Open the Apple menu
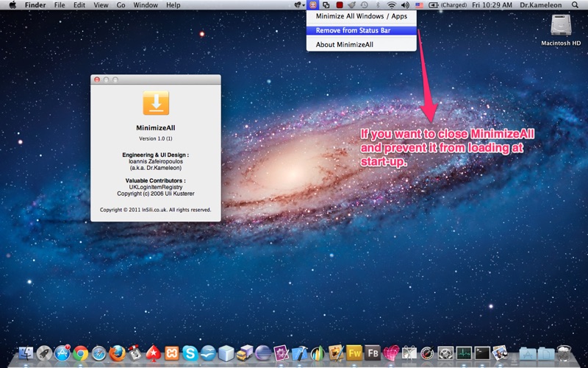This screenshot has height=368, width=588. click(x=12, y=5)
